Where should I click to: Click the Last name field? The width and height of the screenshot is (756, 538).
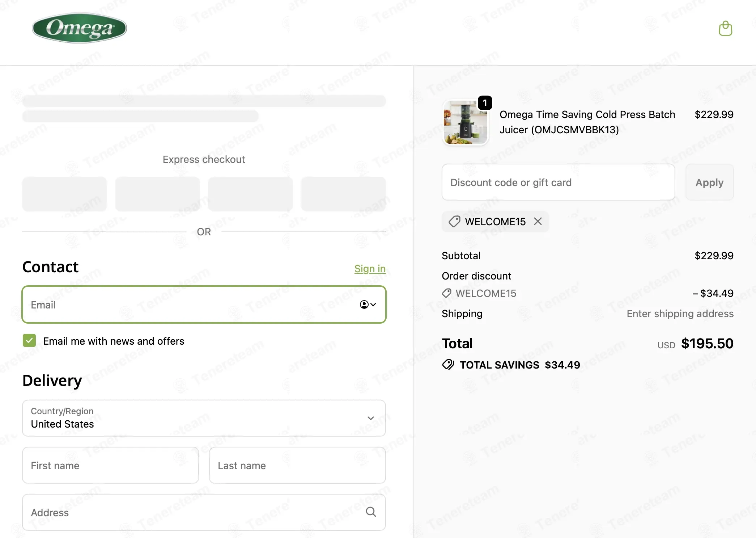click(297, 465)
